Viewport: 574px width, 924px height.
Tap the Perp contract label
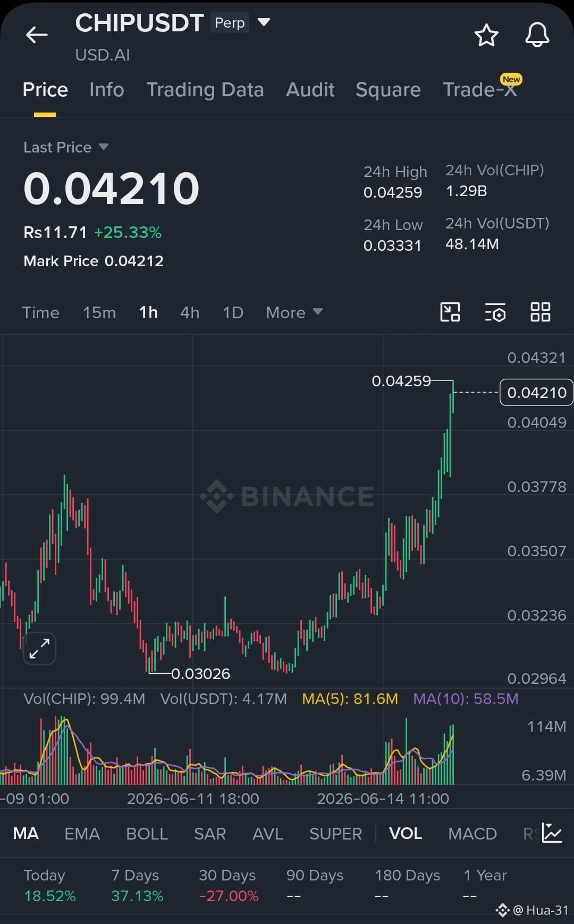tap(230, 23)
